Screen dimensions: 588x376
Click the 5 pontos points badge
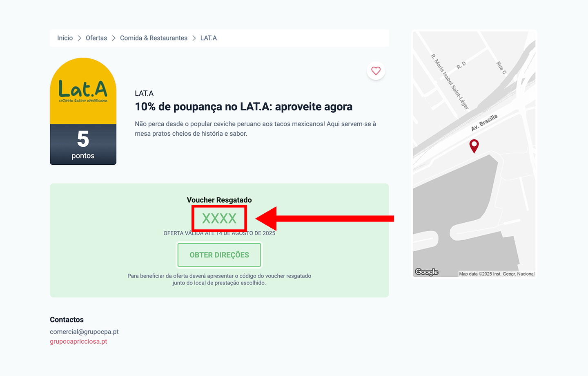click(83, 145)
